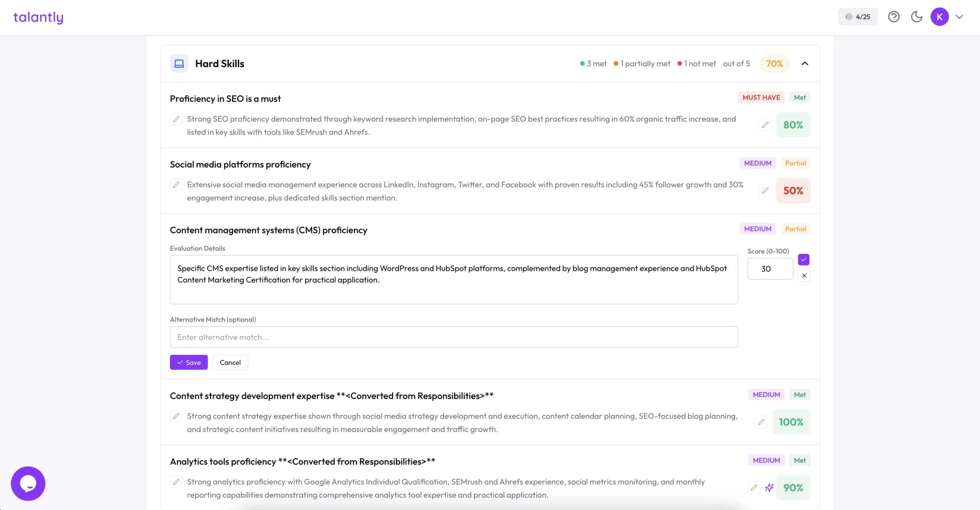Collapse the Hard Skills section
The image size is (980, 510).
(x=805, y=64)
